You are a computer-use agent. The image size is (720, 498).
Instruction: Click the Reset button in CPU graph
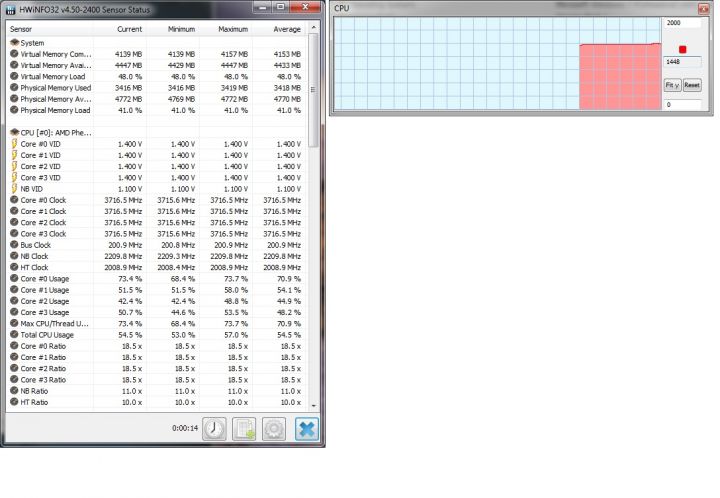[x=692, y=85]
